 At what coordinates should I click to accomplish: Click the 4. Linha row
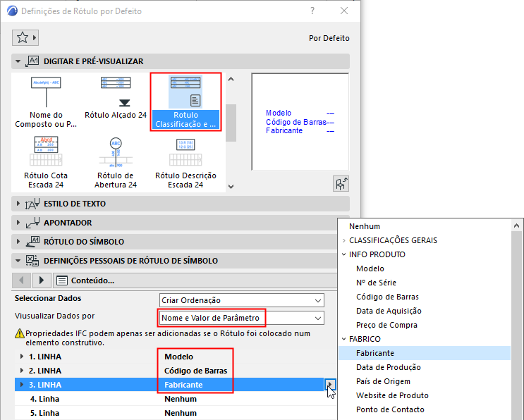pos(176,399)
